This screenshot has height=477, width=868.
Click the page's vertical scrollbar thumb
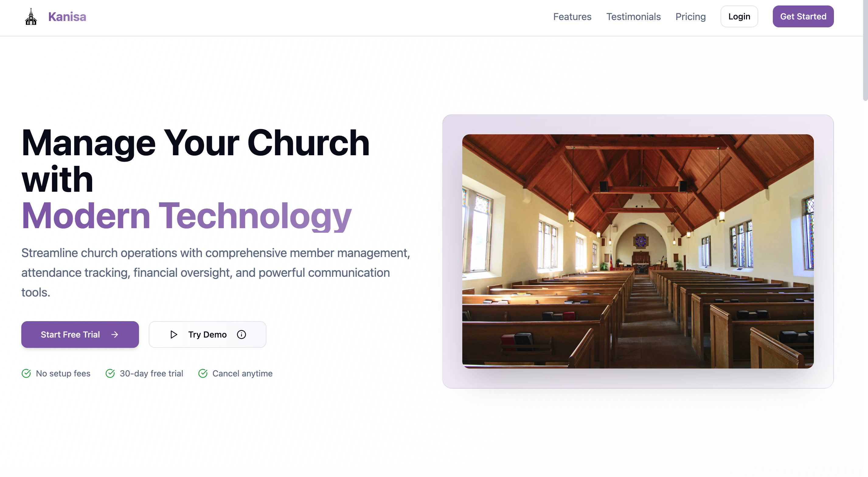tap(865, 50)
